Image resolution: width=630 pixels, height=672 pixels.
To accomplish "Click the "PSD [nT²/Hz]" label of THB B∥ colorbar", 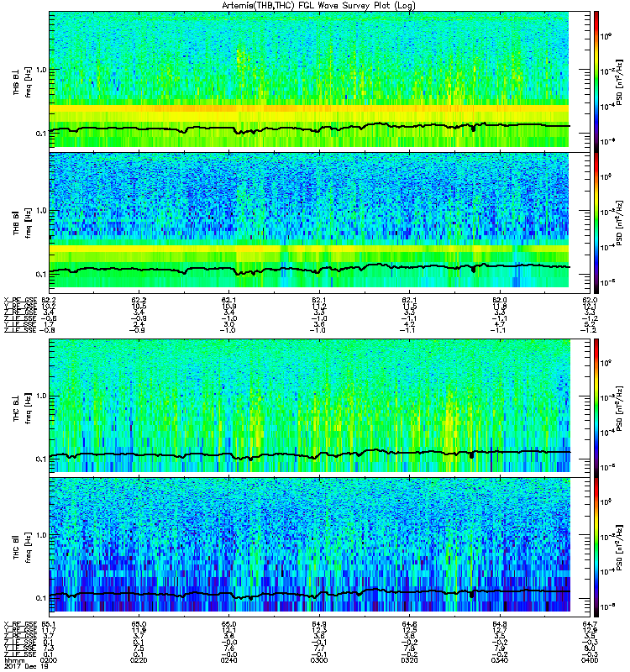I will [620, 223].
